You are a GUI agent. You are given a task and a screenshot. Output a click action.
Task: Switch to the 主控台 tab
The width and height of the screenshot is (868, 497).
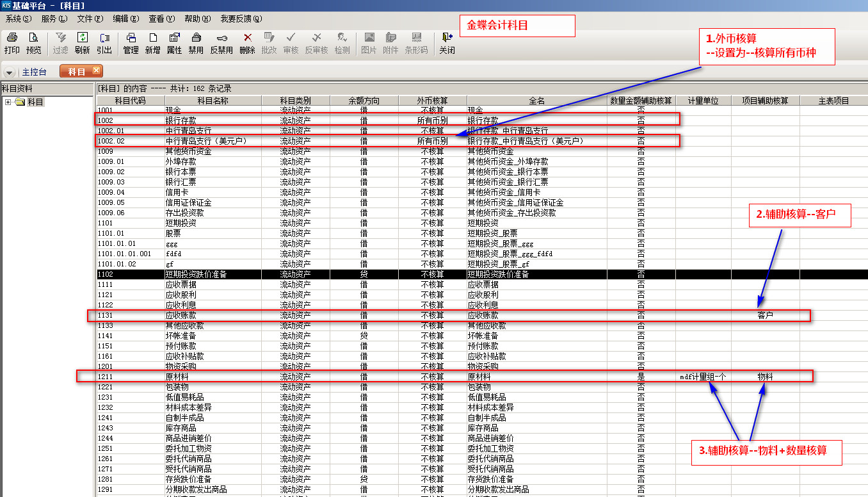coord(34,72)
